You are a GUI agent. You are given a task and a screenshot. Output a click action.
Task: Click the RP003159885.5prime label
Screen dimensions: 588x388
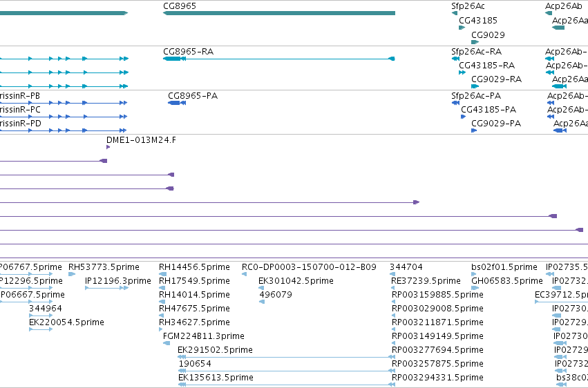tap(437, 295)
